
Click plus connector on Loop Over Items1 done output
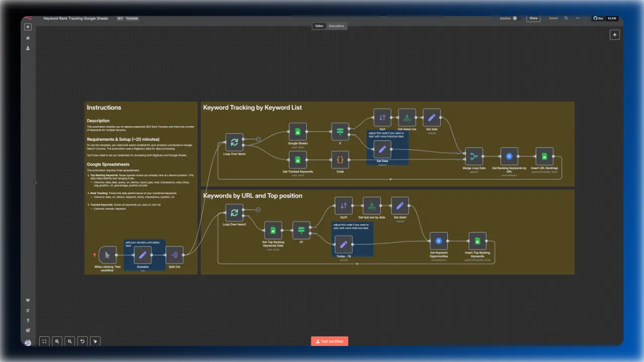(259, 209)
